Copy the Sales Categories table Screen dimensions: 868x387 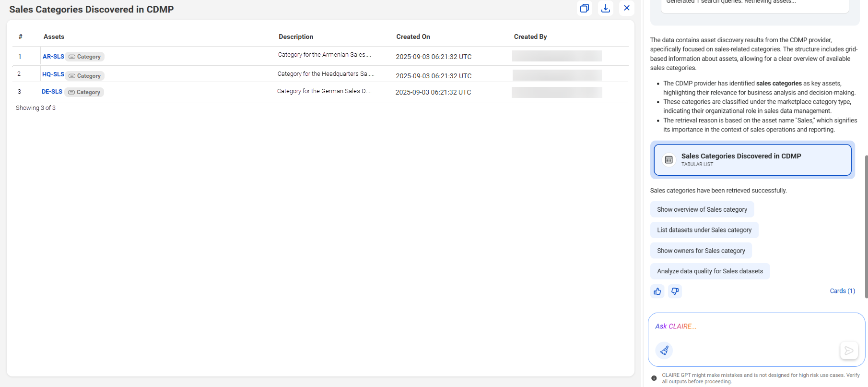[585, 8]
